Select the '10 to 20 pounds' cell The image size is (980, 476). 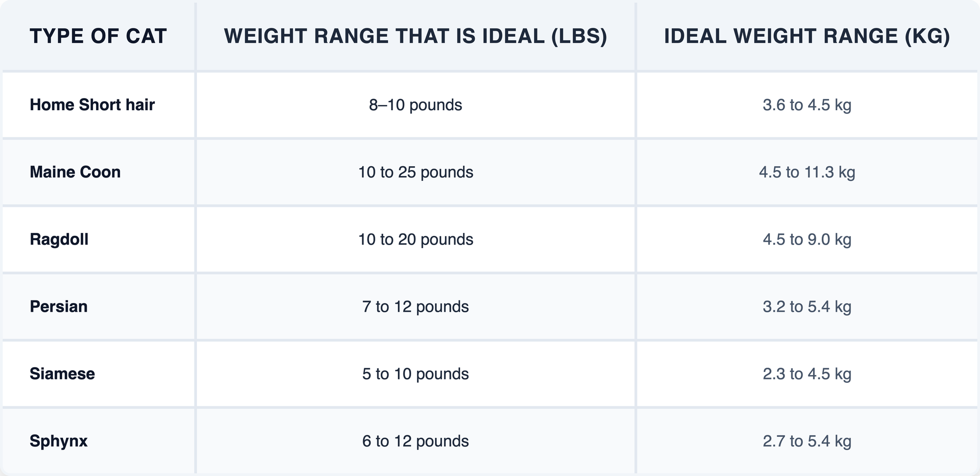416,239
